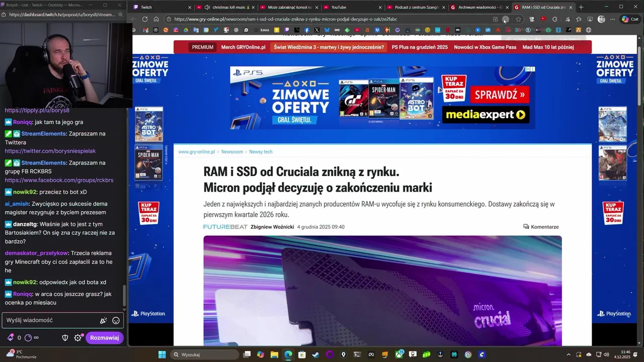Open the Task View taskbar icon
The height and width of the screenshot is (362, 644).
(x=247, y=354)
